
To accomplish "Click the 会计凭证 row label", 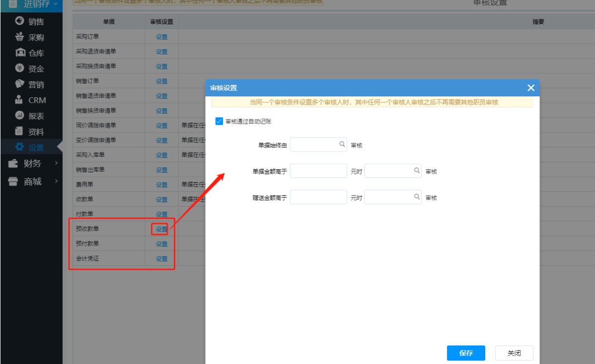I will [x=87, y=259].
